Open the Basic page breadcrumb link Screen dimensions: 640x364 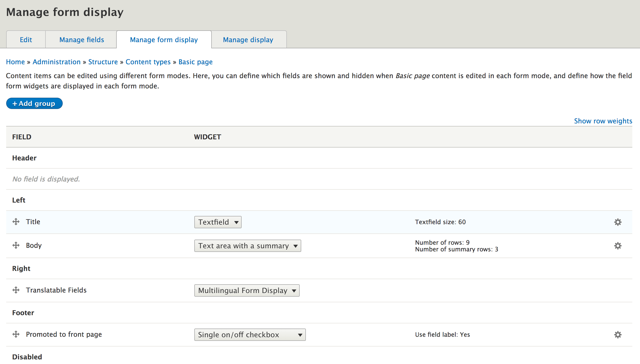tap(195, 62)
